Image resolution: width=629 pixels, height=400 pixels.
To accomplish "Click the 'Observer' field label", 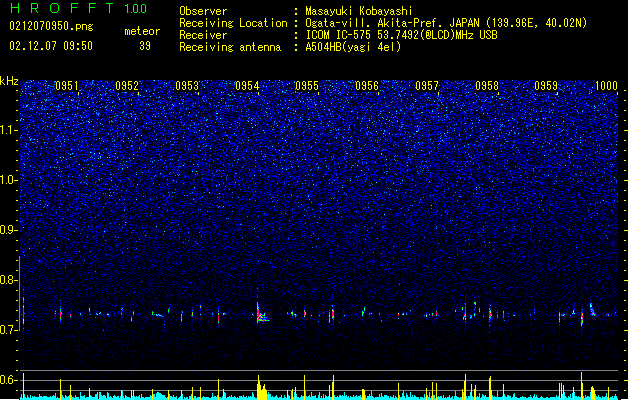I will (x=203, y=11).
